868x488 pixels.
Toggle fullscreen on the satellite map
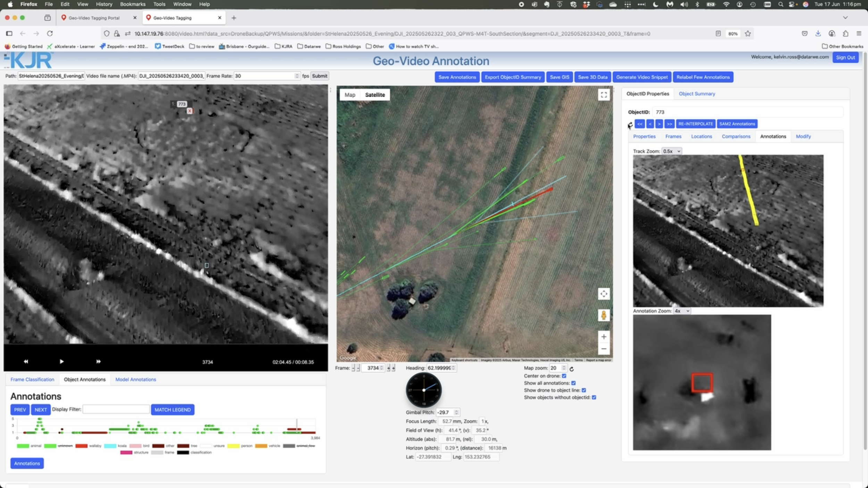click(603, 95)
